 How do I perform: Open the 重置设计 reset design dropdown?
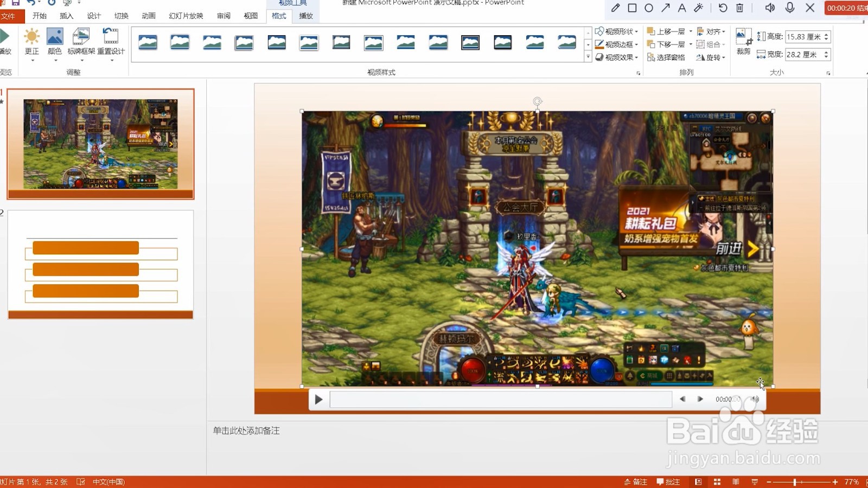(111, 44)
